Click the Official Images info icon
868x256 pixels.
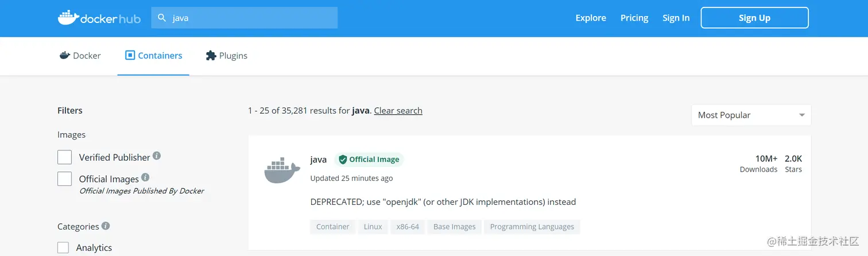145,177
